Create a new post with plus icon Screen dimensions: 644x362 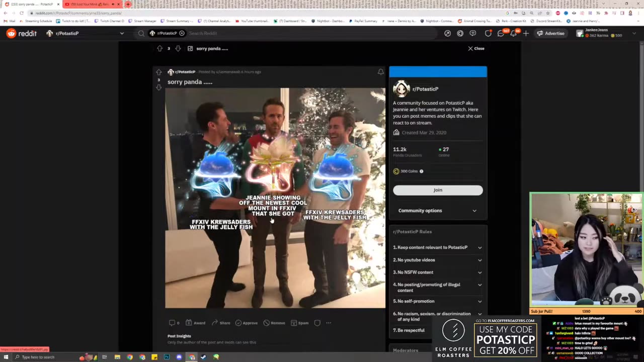[x=526, y=33]
